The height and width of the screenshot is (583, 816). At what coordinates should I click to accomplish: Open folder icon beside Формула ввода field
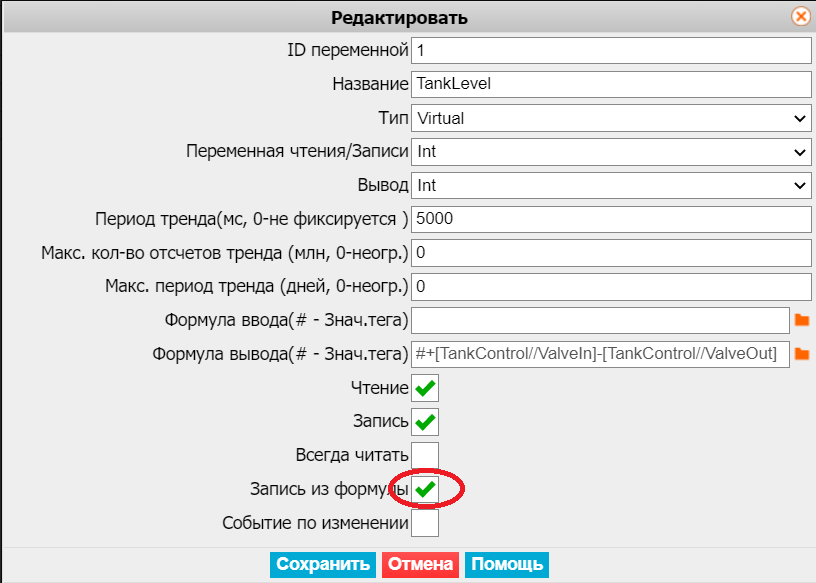(x=802, y=320)
